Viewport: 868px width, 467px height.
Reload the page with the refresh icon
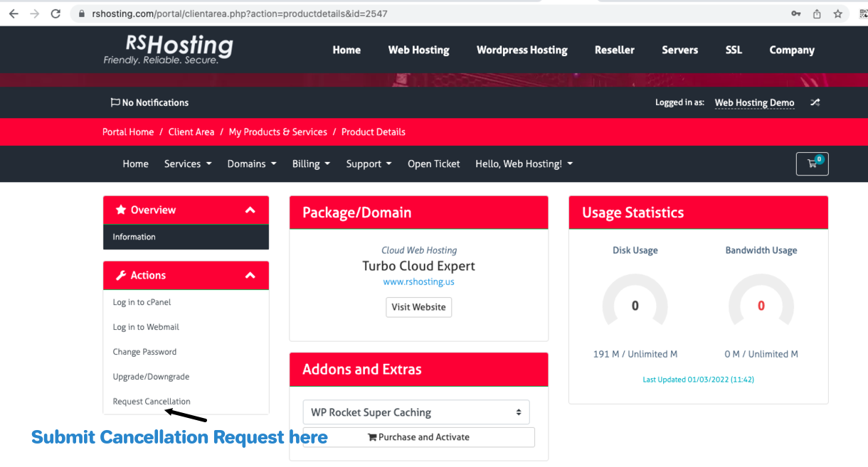click(55, 14)
